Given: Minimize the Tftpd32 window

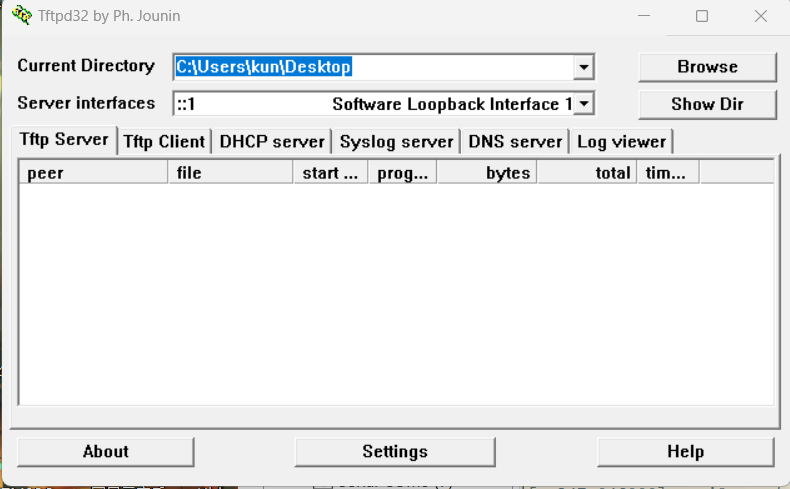Looking at the screenshot, I should (x=644, y=16).
